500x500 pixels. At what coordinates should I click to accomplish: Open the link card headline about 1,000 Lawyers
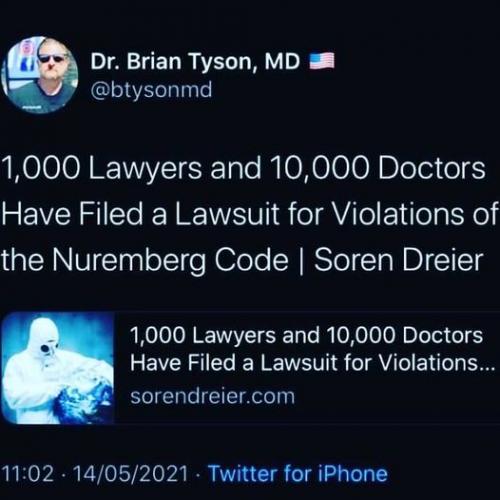click(x=312, y=349)
